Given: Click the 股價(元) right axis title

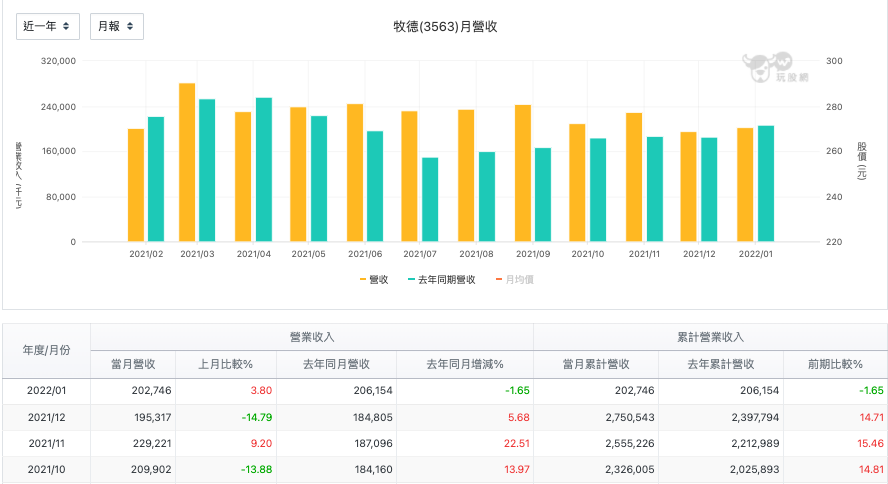Looking at the screenshot, I should 861,161.
